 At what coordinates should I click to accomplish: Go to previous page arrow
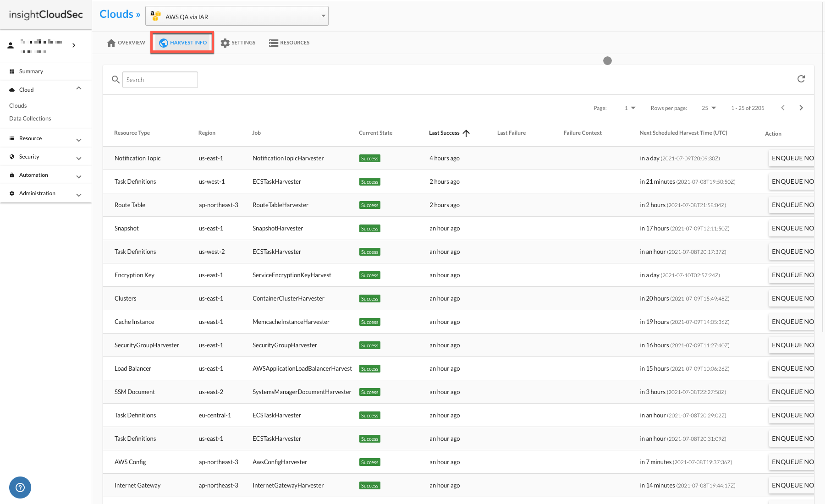783,108
